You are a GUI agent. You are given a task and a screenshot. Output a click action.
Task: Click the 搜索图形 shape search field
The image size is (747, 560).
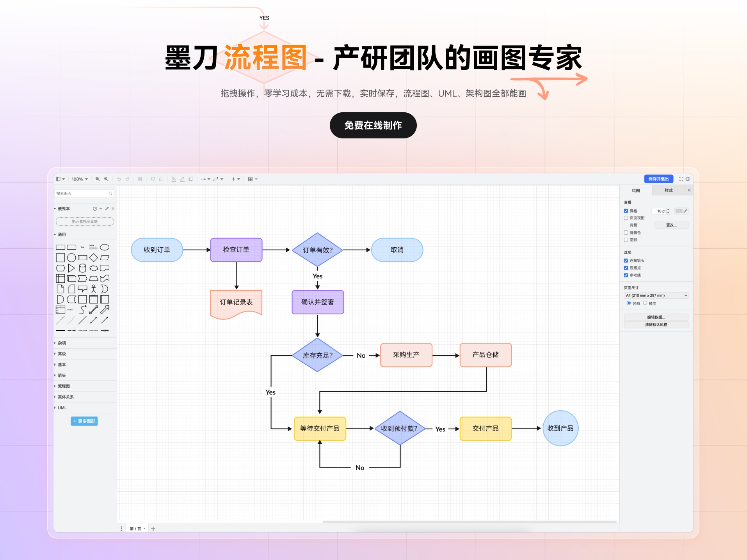84,193
